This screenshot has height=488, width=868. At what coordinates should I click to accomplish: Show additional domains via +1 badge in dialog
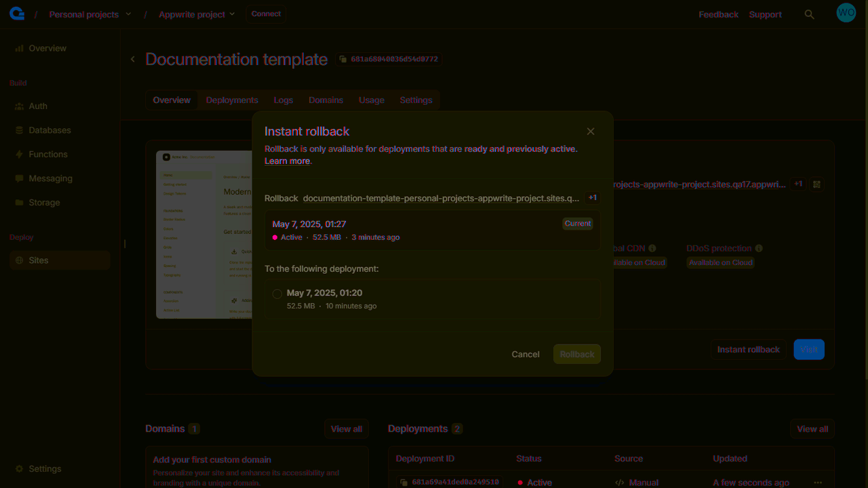(x=592, y=198)
